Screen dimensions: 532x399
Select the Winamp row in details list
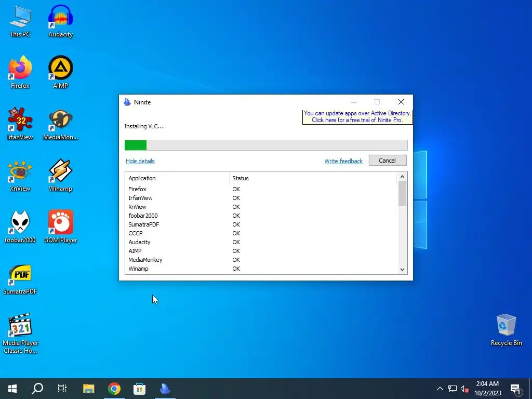click(x=261, y=269)
